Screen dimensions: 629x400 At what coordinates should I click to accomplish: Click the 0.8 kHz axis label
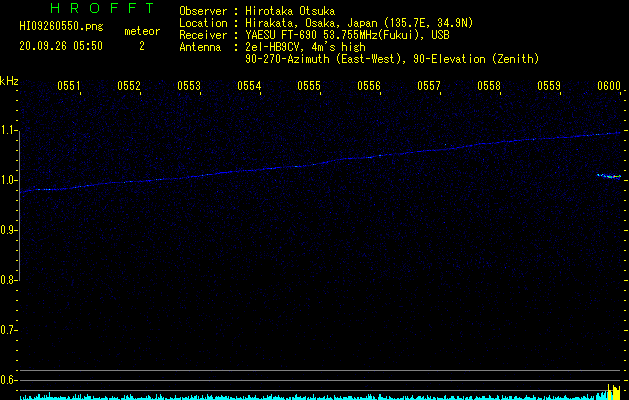[7, 280]
